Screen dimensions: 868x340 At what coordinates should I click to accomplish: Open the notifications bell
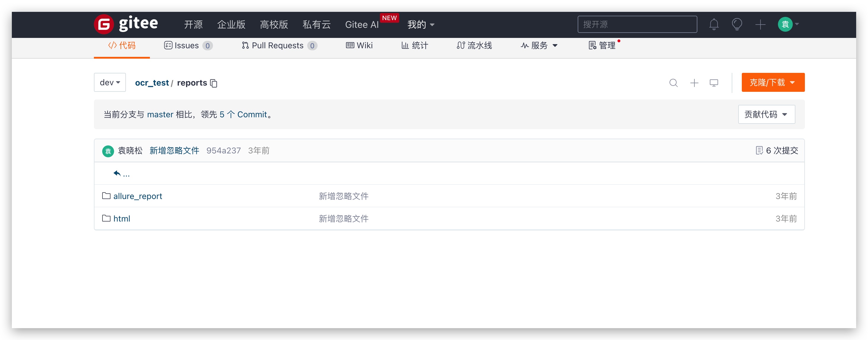714,24
